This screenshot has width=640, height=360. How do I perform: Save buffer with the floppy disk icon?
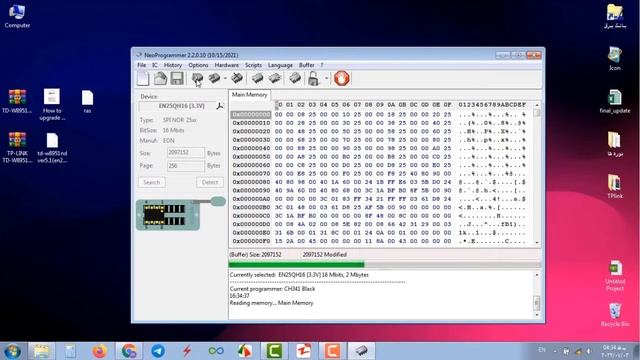(x=177, y=78)
